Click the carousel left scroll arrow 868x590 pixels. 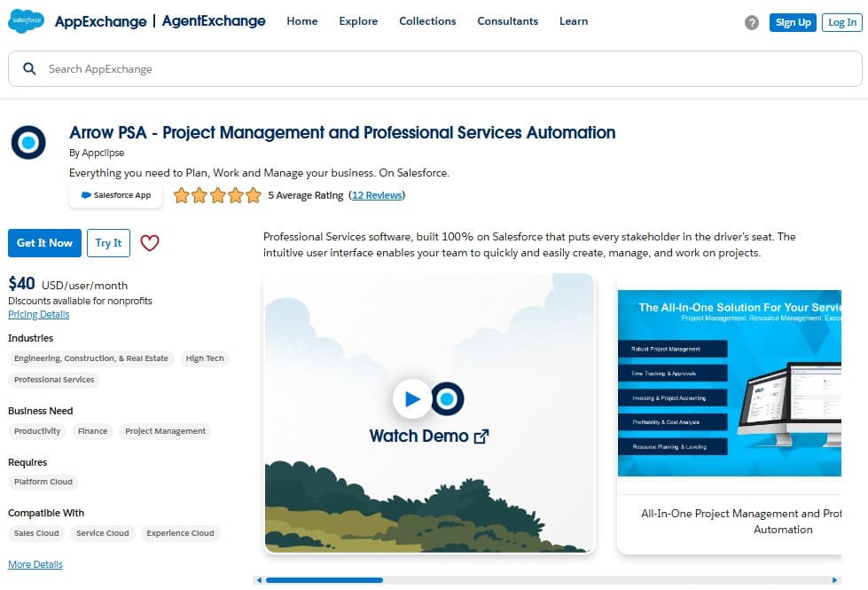click(259, 580)
